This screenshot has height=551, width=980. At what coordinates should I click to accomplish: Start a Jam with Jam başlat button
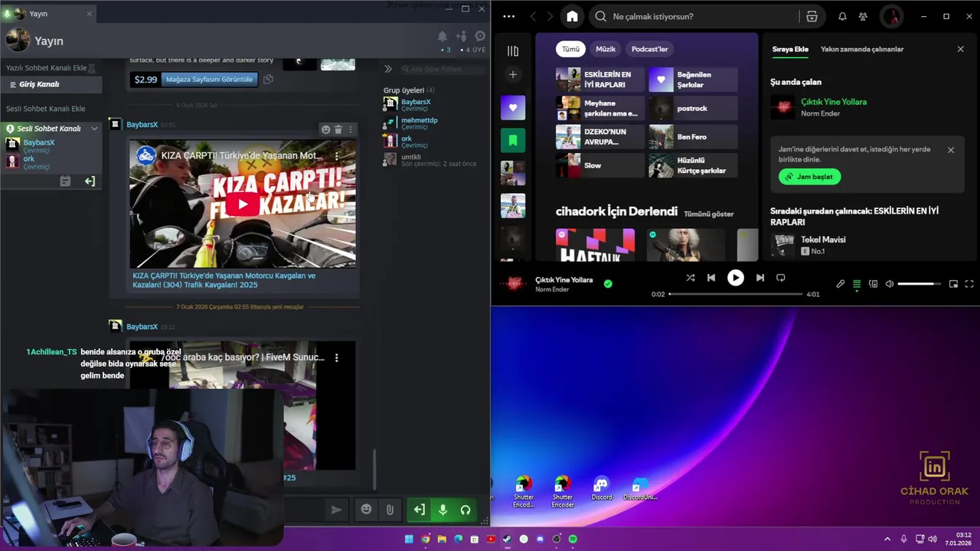810,177
